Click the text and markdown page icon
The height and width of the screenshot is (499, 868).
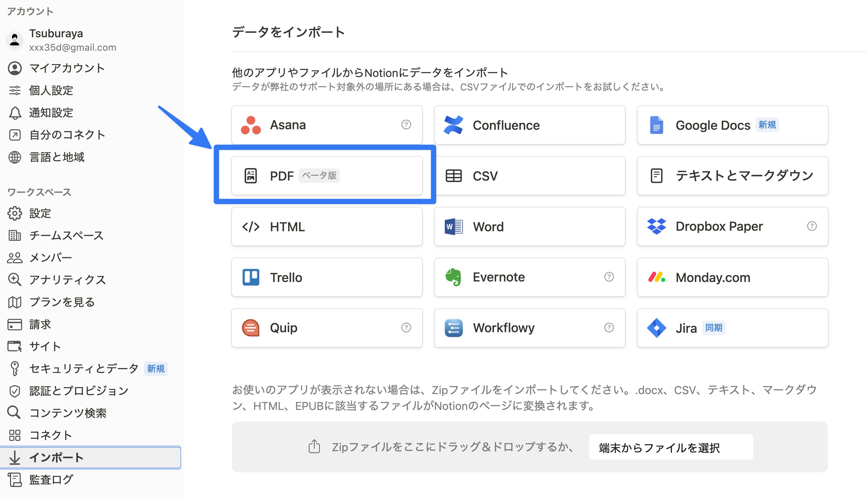point(656,176)
